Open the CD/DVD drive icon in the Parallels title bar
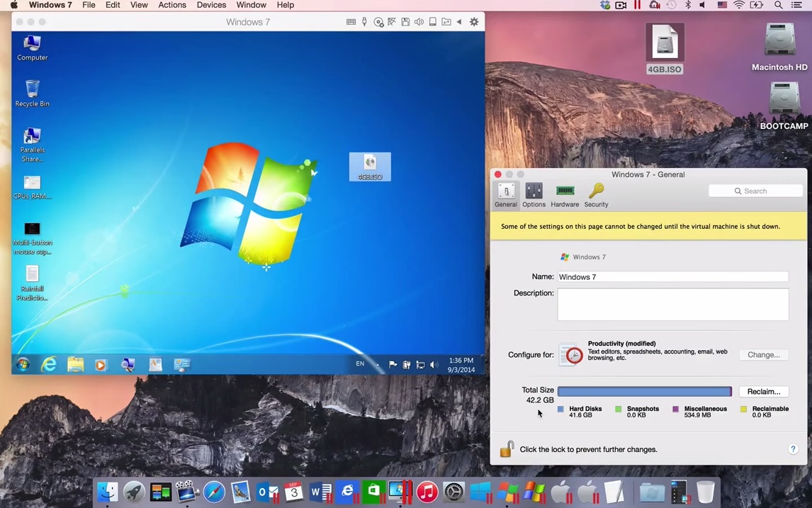The height and width of the screenshot is (508, 812). pyautogui.click(x=378, y=22)
